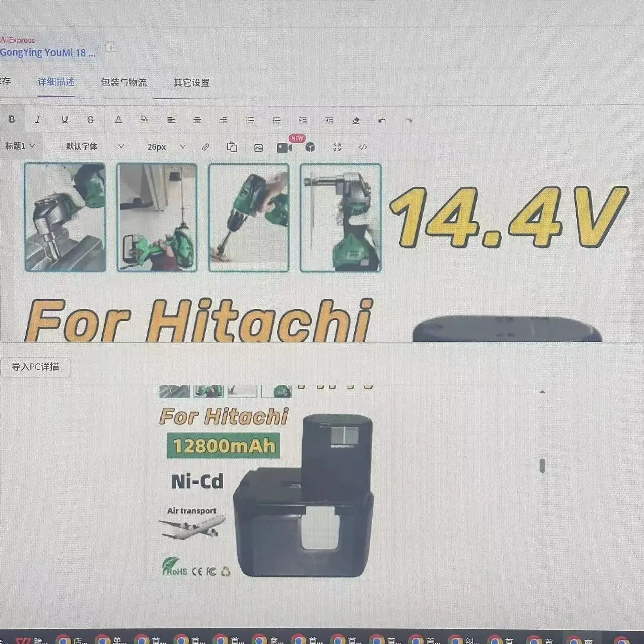Insert an image into the description
Viewport: 644px width, 644px height.
258,147
